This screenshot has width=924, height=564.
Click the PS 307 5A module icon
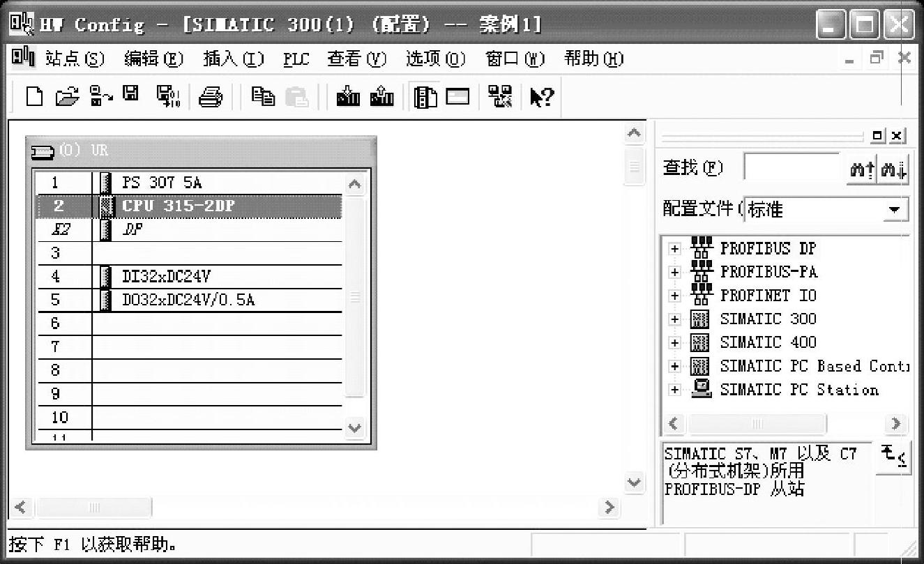point(106,183)
